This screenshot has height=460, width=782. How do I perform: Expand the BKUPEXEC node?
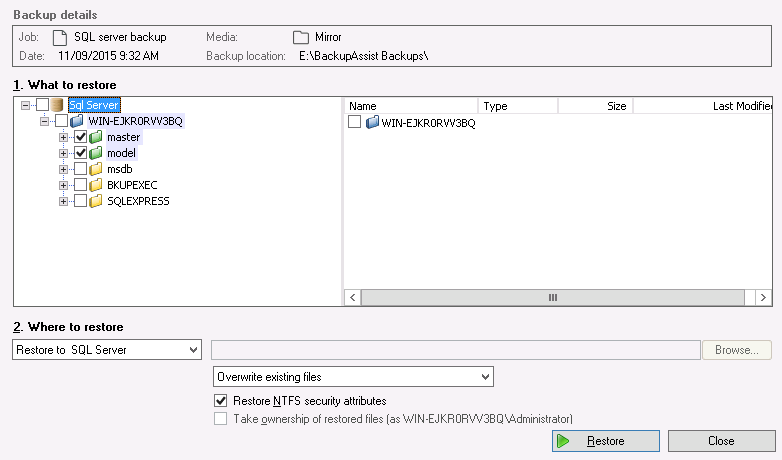[x=63, y=185]
